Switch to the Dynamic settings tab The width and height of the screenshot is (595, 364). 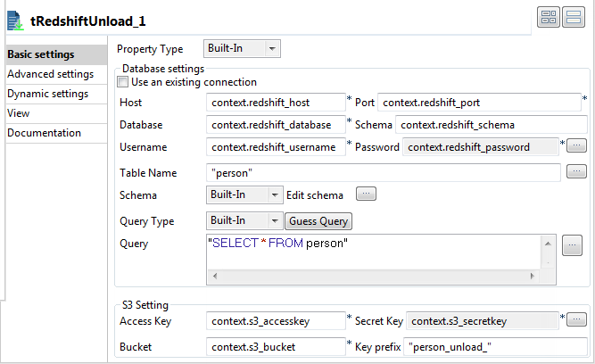click(48, 94)
